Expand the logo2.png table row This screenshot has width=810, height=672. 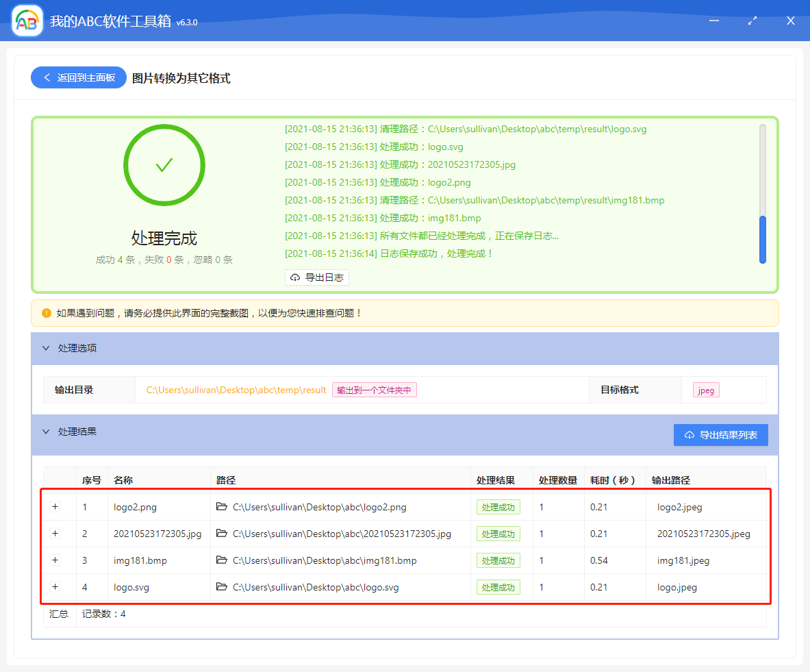[55, 507]
